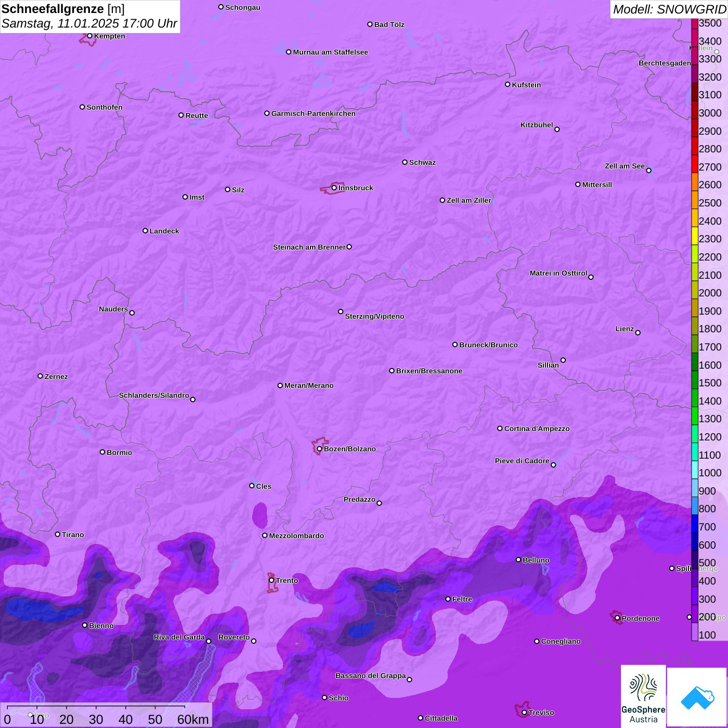Click the 'Steinach am Brenner' label
The width and height of the screenshot is (728, 728).
point(309,247)
